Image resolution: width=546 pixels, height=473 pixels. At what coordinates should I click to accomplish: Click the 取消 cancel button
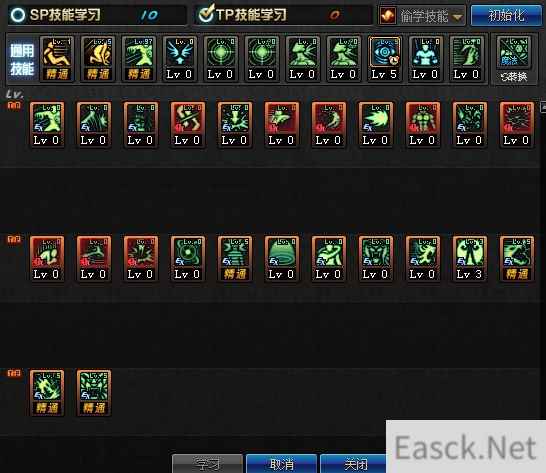281,464
